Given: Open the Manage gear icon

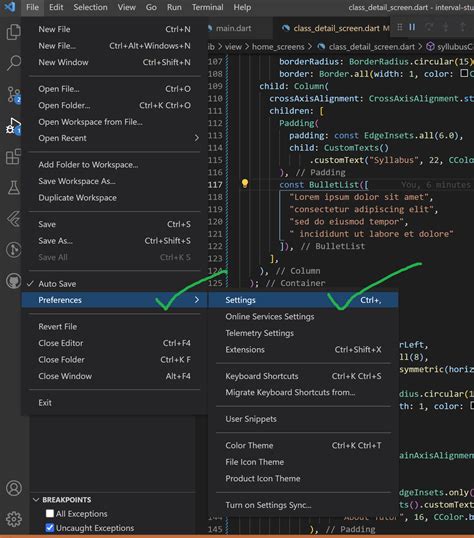Looking at the screenshot, I should point(14,519).
